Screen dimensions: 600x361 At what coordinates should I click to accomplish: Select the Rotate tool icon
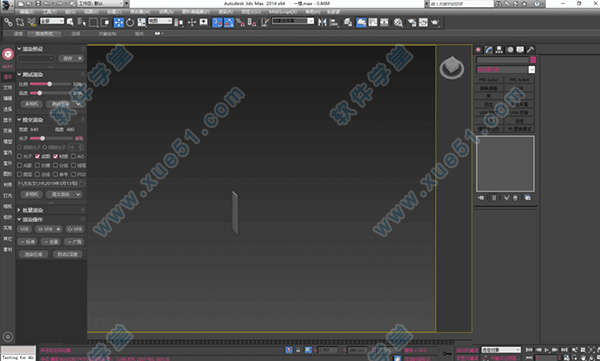point(130,23)
